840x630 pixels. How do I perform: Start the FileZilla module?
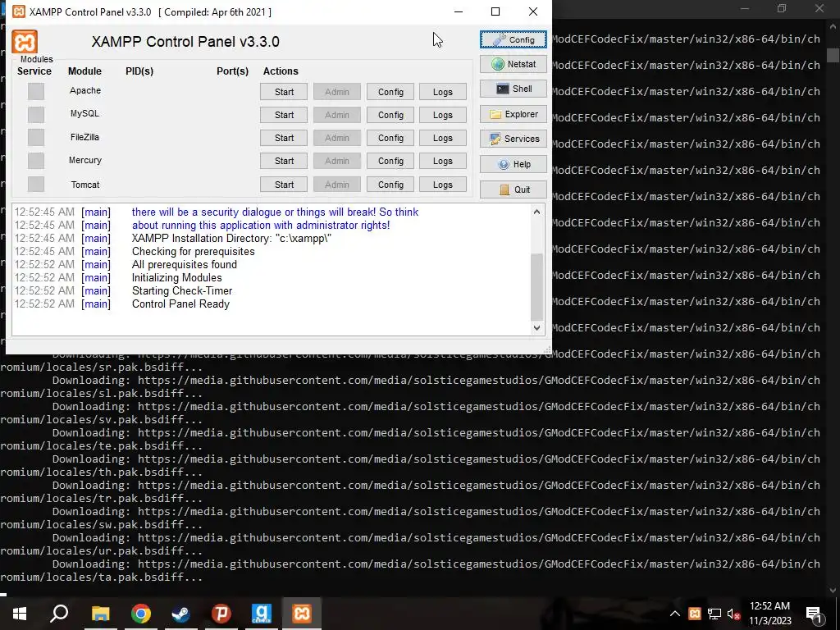(x=284, y=138)
